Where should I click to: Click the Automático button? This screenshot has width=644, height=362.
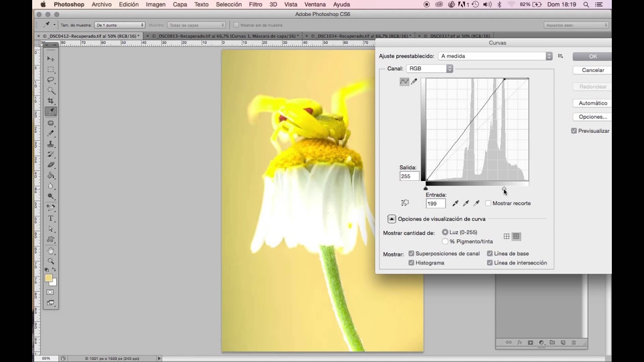[593, 103]
